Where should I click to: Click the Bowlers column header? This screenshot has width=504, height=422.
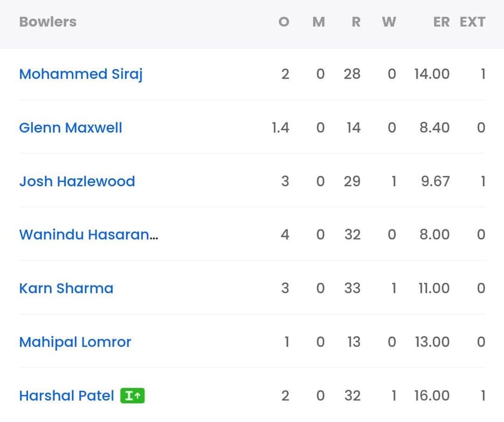[47, 22]
